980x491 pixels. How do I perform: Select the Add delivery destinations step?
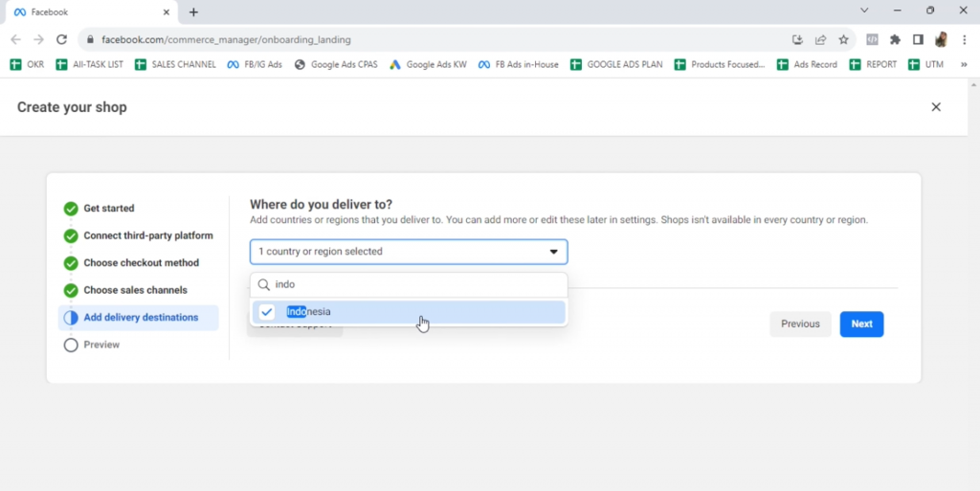pyautogui.click(x=141, y=318)
